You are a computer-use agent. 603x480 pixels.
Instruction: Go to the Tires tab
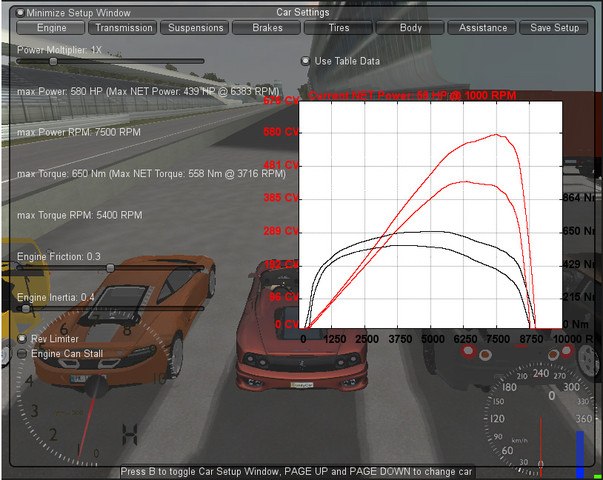(x=339, y=28)
